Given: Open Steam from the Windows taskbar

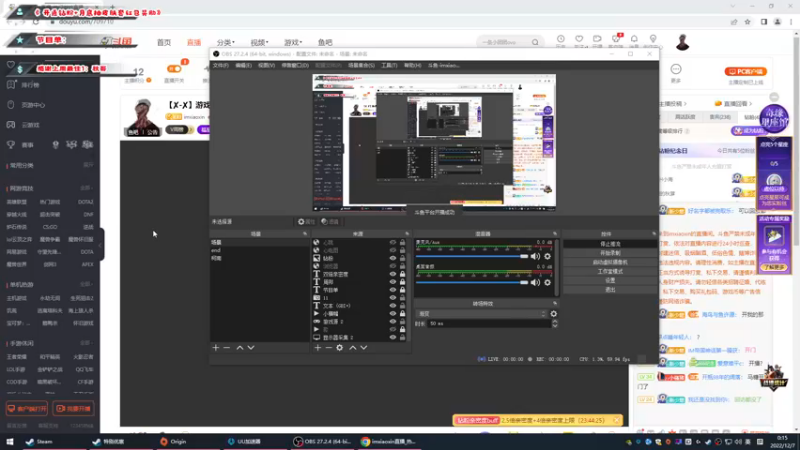Looking at the screenshot, I should click(x=39, y=442).
